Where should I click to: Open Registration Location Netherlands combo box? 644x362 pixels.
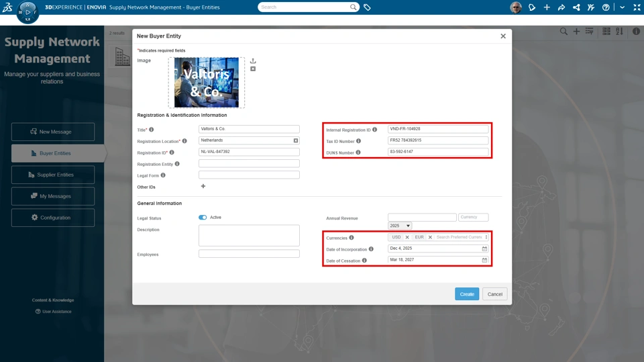point(249,140)
